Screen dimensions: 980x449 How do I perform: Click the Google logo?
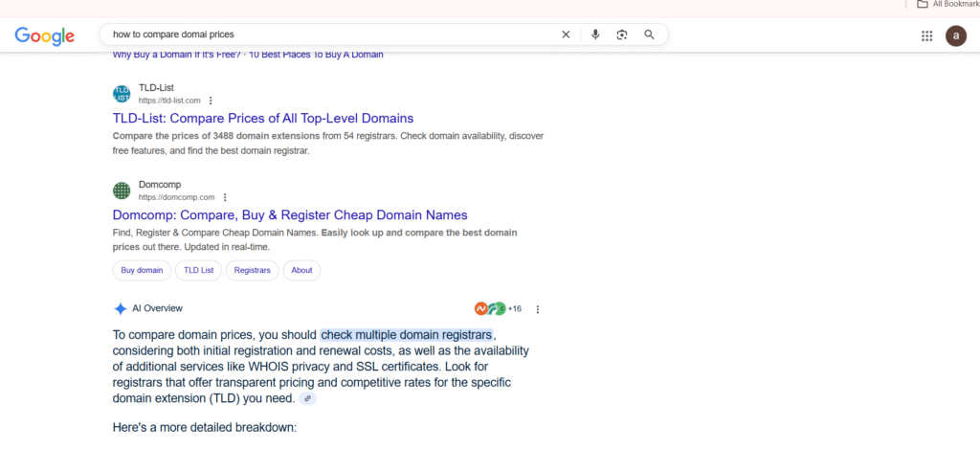(44, 35)
